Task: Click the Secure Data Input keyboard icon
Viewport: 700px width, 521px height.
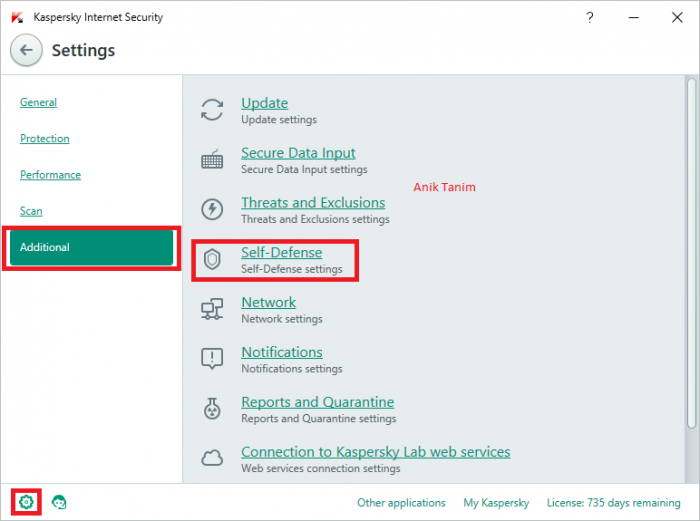Action: click(212, 160)
